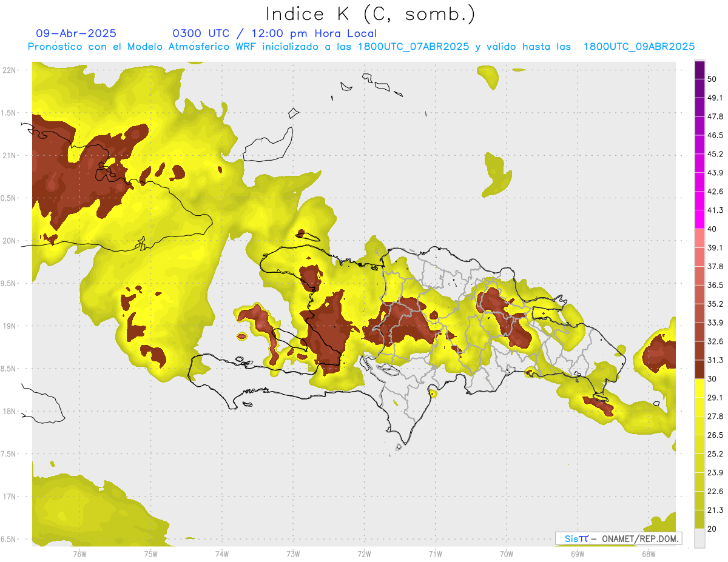Select the colorbar value "23.9"
Image resolution: width=728 pixels, height=562 pixels.
click(715, 472)
